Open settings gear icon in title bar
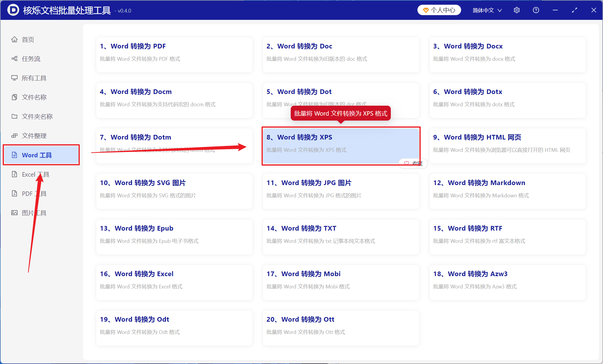Viewport: 603px width, 364px height. point(517,10)
